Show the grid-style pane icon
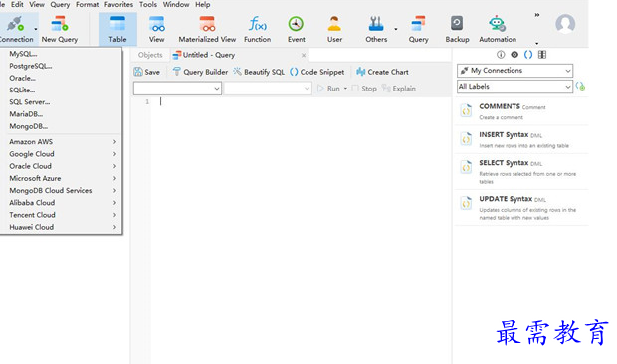Viewport: 617px width, 364px height. tap(542, 55)
